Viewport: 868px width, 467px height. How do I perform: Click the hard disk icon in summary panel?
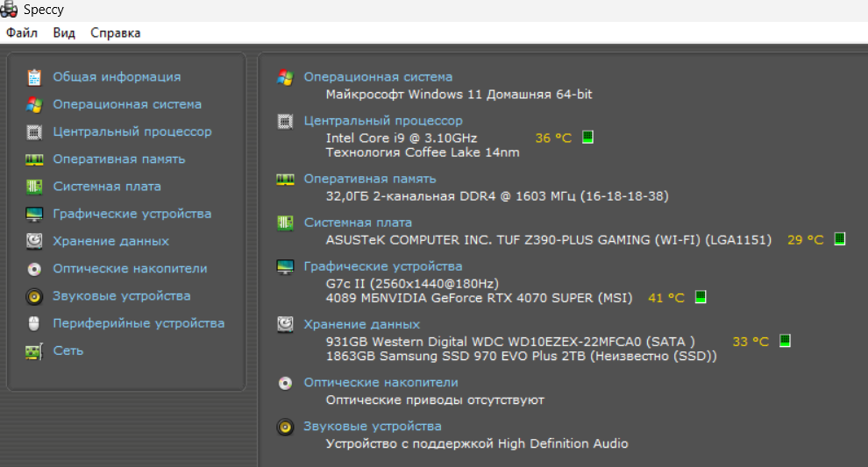click(x=285, y=324)
